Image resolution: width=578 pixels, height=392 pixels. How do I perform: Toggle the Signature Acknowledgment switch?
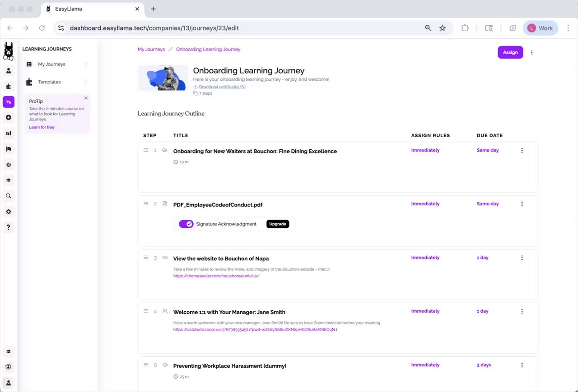186,224
